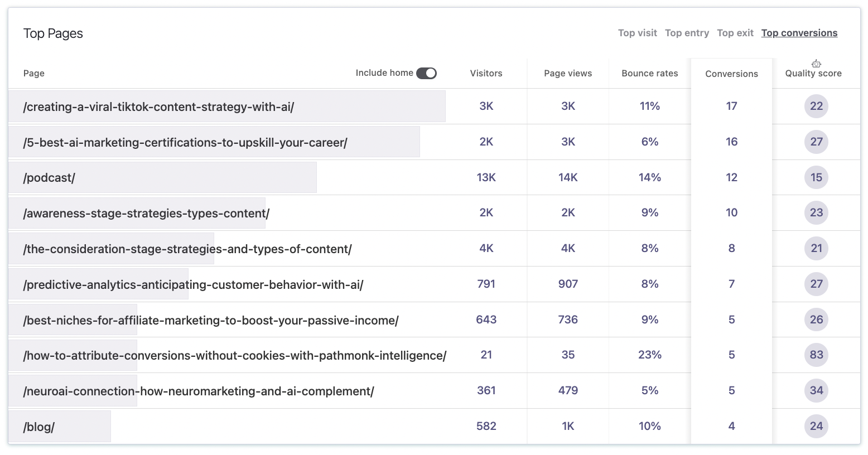
Task: Click the quality score 83 badge
Action: (x=816, y=355)
